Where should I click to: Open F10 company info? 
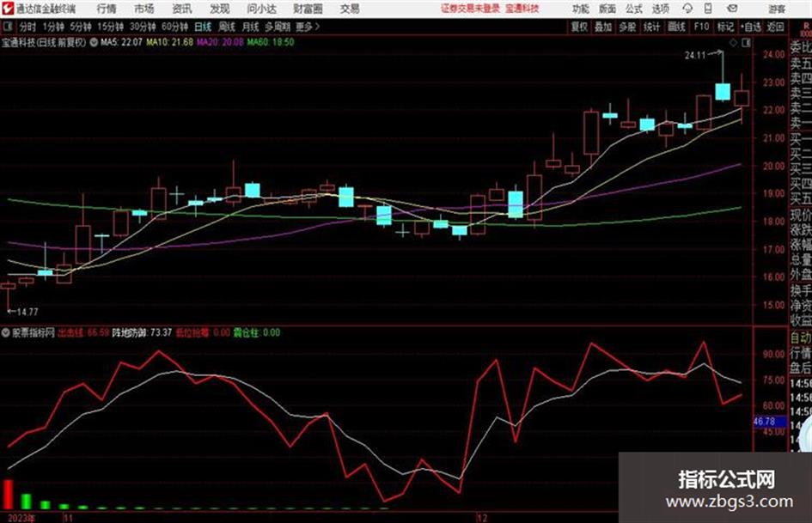701,27
